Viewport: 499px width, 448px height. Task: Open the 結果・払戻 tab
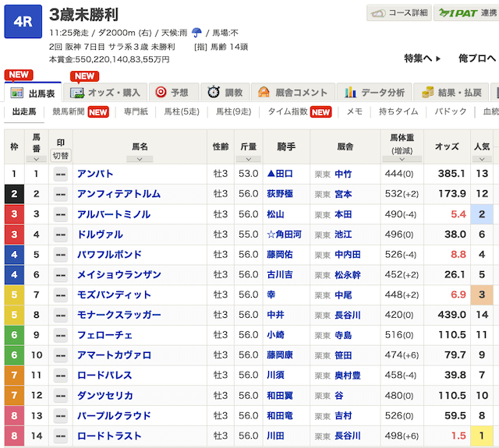tap(451, 93)
